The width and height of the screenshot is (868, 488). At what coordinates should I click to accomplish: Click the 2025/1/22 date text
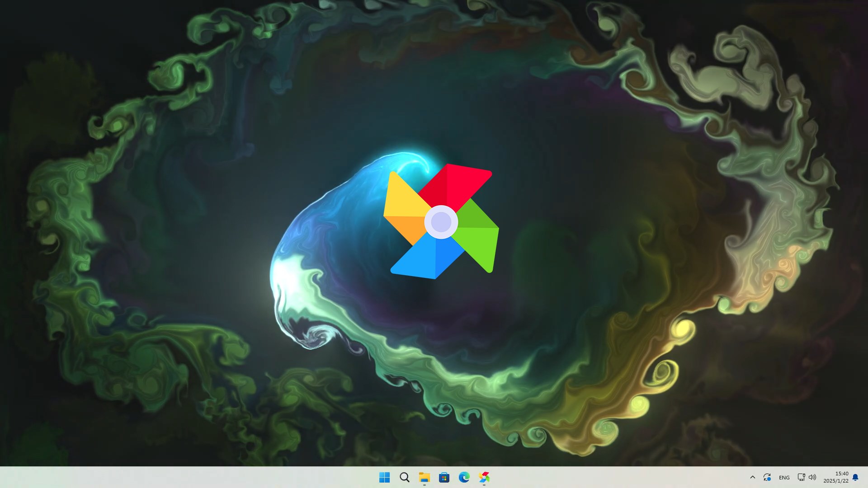(836, 481)
